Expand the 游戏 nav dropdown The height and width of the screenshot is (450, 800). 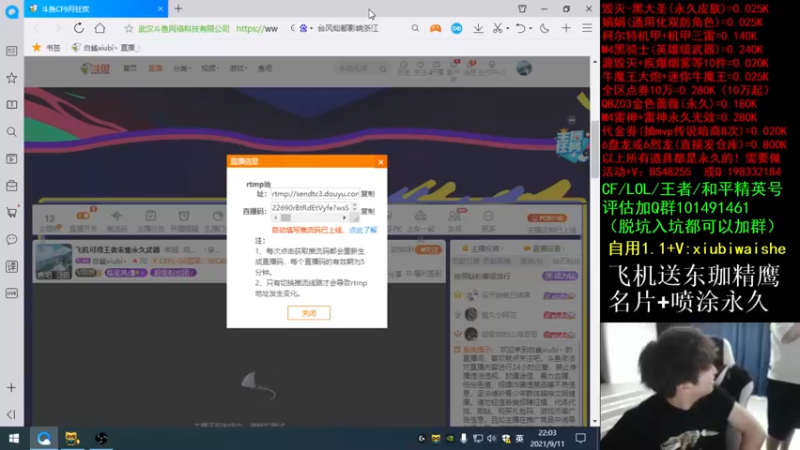[x=238, y=68]
